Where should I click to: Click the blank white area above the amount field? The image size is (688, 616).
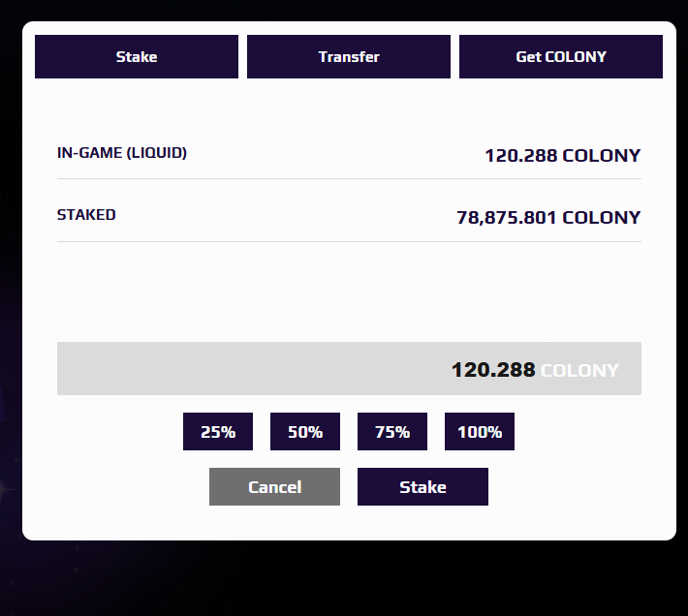(x=349, y=291)
